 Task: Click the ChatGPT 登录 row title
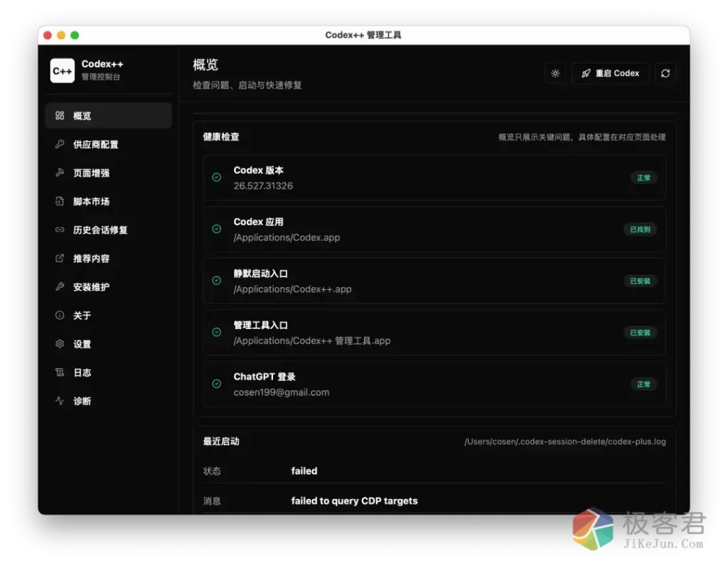click(x=264, y=377)
